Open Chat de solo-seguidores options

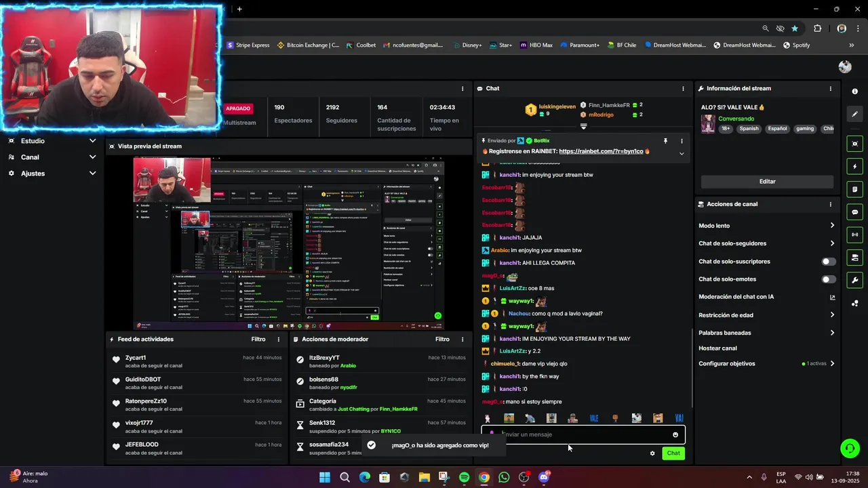point(767,243)
